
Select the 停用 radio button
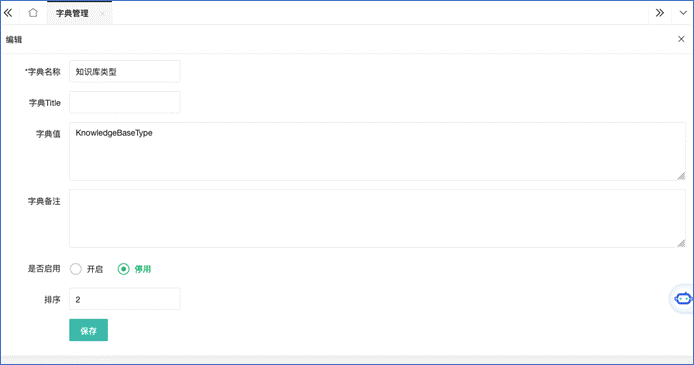click(123, 269)
